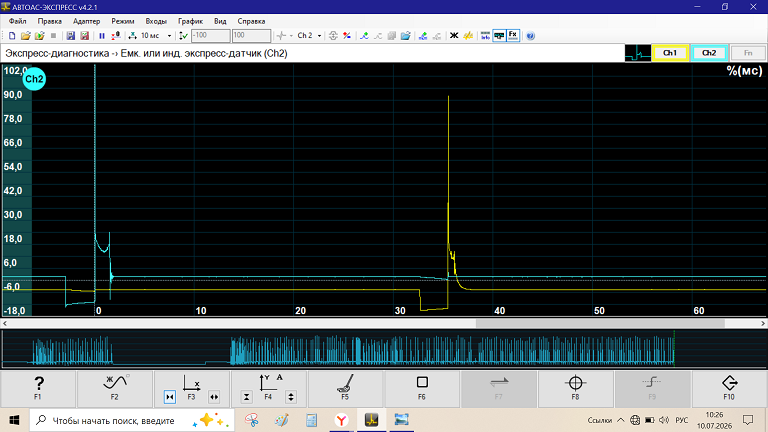Viewport: 768px width, 432px height.
Task: Open Yandex browser from taskbar
Action: pyautogui.click(x=341, y=420)
